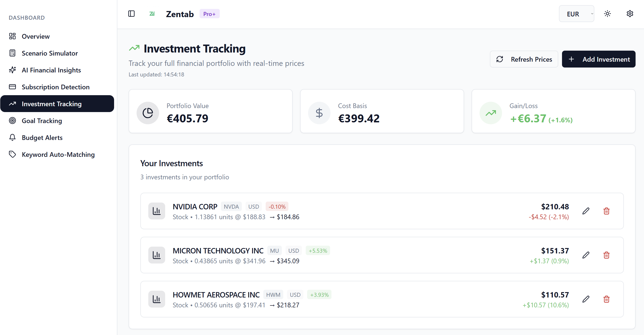Edit the NVIDIA CORP investment

point(586,211)
